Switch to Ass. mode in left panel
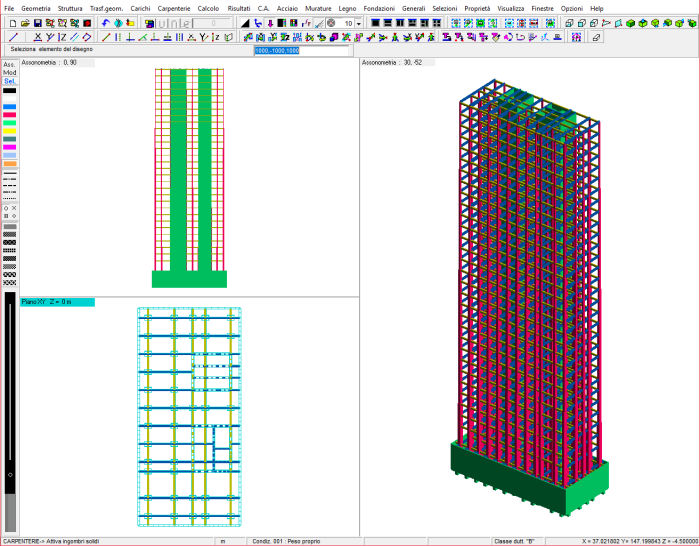Screen dimensions: 700x546 click(10, 65)
